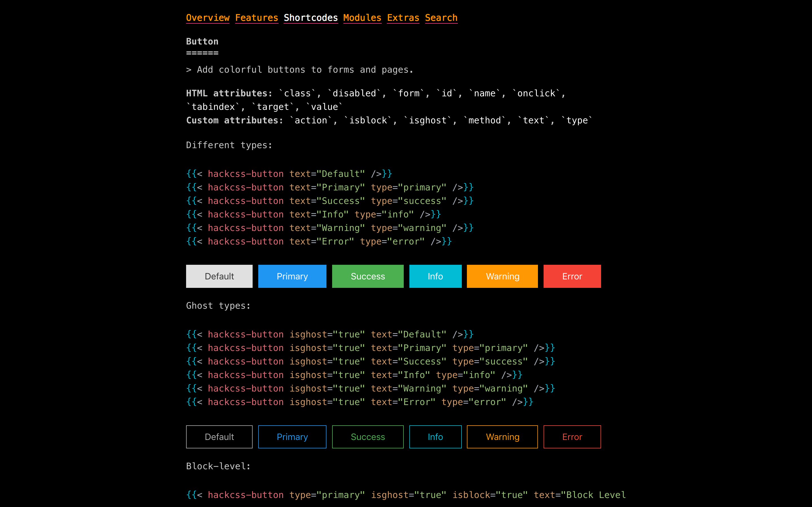Click the isghost Warning shortcode code line
Screen dimensions: 812x507
[370, 388]
